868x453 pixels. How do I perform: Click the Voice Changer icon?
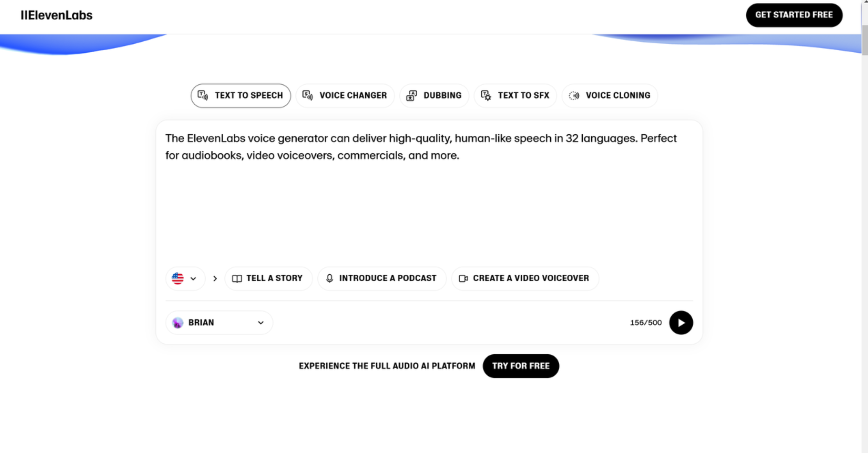click(x=308, y=96)
